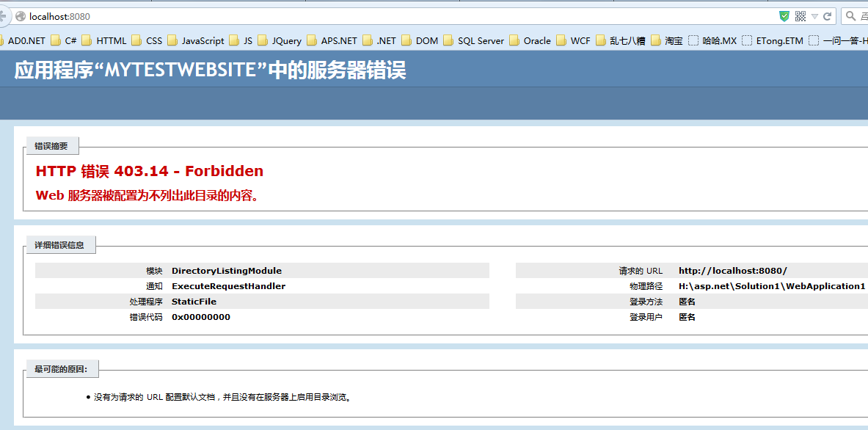Click the 请求的 URL row label
Image resolution: width=868 pixels, height=430 pixels.
click(641, 271)
